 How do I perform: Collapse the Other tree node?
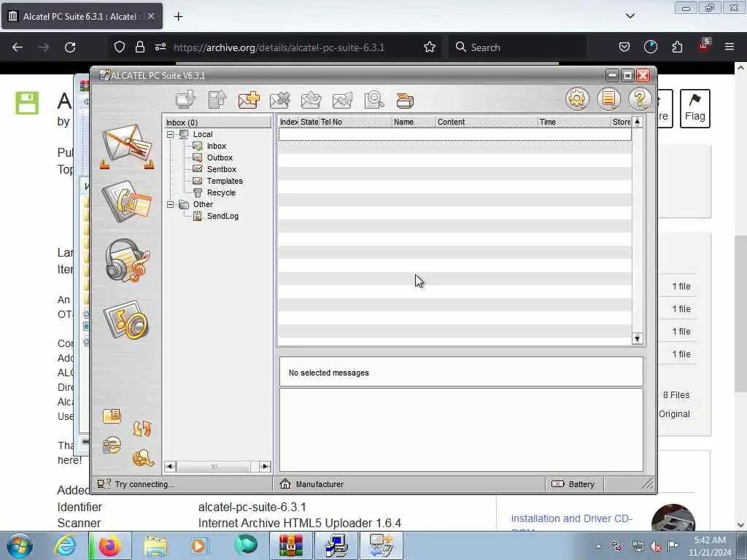[170, 205]
